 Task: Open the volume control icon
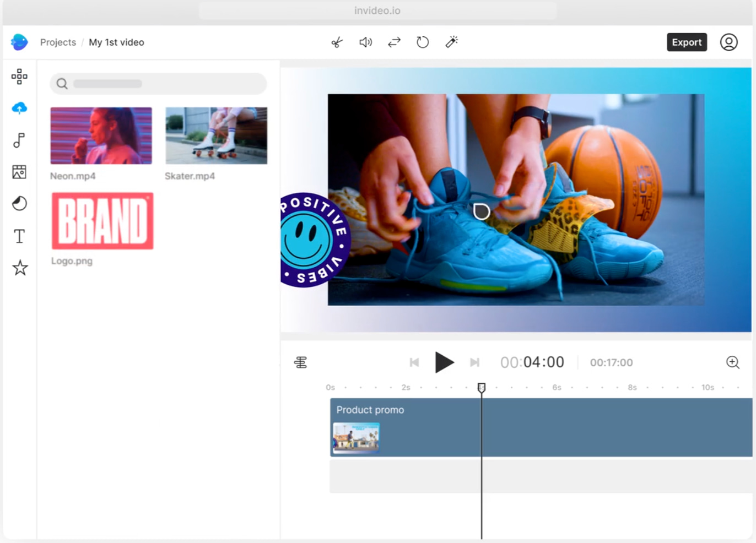tap(365, 42)
